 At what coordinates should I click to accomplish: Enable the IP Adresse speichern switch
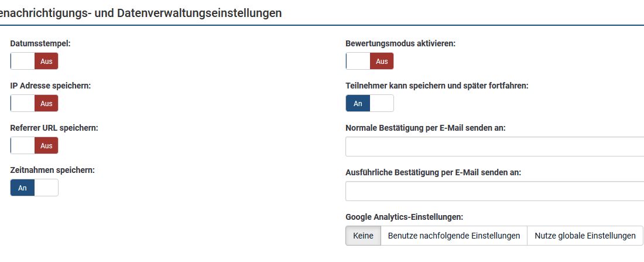[x=34, y=103]
